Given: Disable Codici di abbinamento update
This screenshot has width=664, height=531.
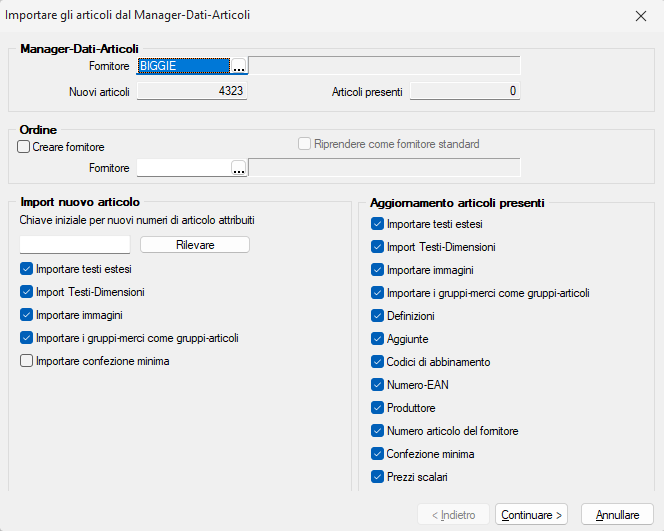Looking at the screenshot, I should coord(377,362).
